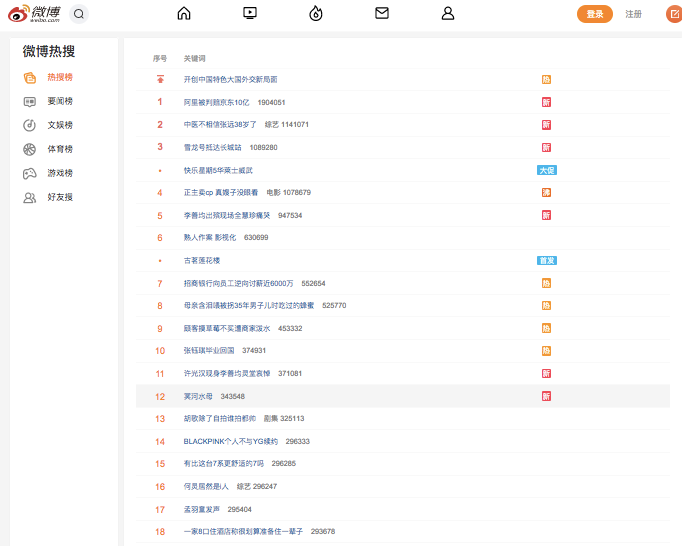Screen dimensions: 682x546
Task: Open BLACKPINK个人不与YG续约 topic
Action: (231, 441)
